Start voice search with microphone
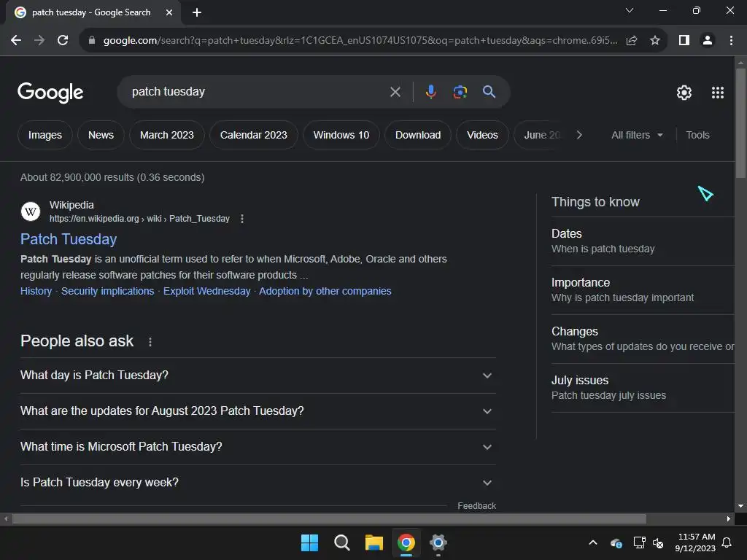Image resolution: width=747 pixels, height=560 pixels. [x=430, y=91]
